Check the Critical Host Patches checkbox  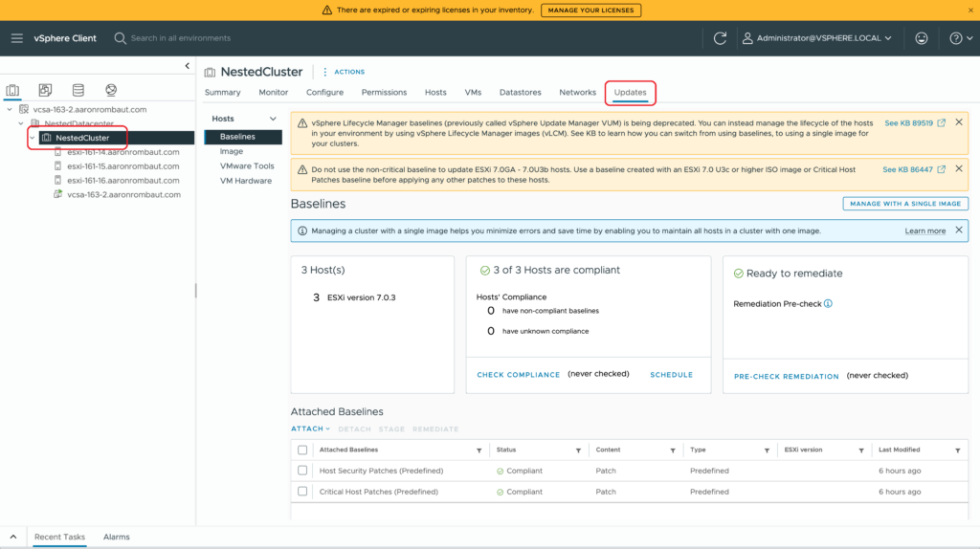(302, 492)
